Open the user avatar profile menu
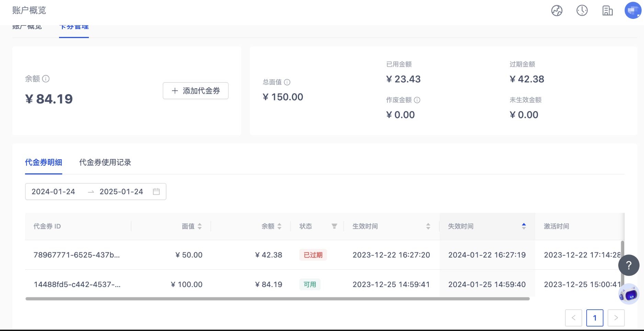Image resolution: width=644 pixels, height=331 pixels. (x=633, y=11)
